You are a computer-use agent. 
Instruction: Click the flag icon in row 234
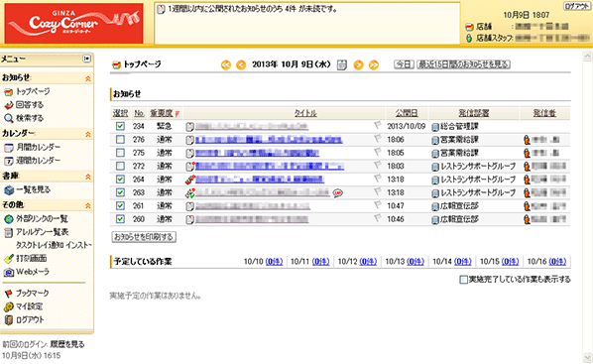point(378,125)
